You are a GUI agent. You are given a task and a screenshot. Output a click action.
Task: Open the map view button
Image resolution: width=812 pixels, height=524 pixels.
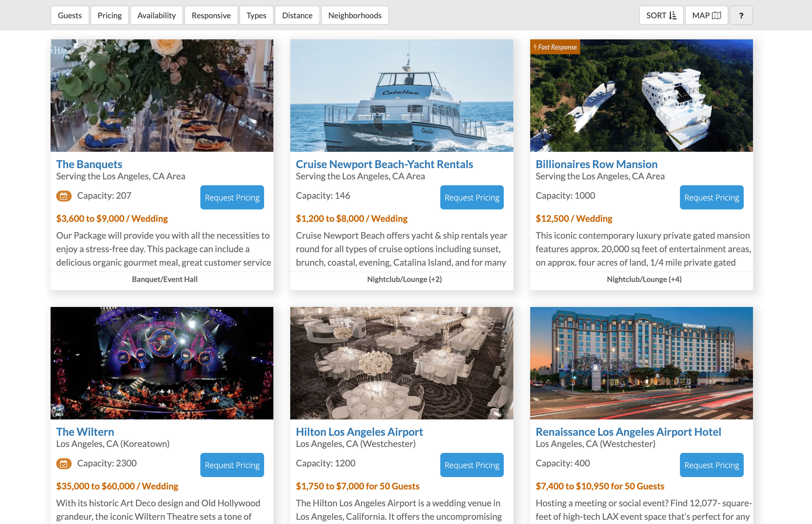706,15
